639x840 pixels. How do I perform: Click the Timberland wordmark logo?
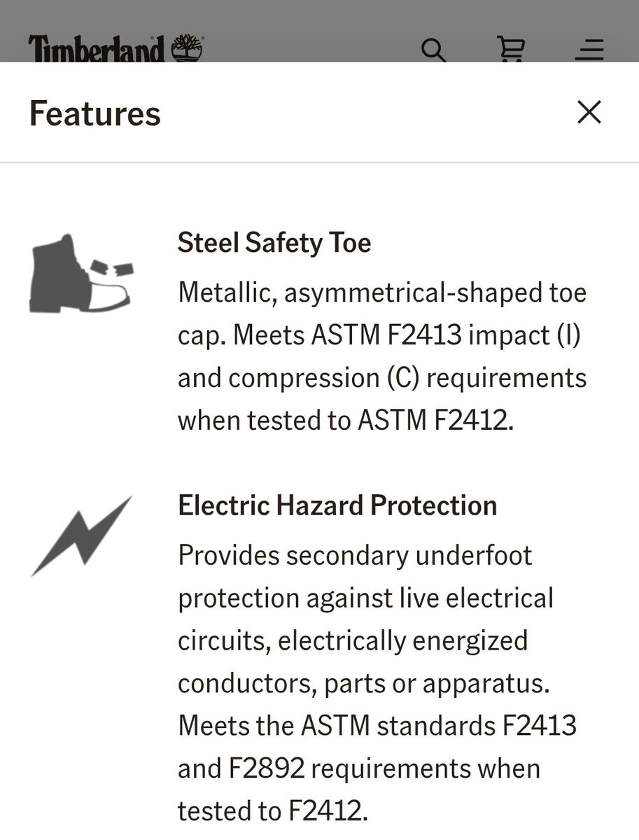tap(97, 50)
